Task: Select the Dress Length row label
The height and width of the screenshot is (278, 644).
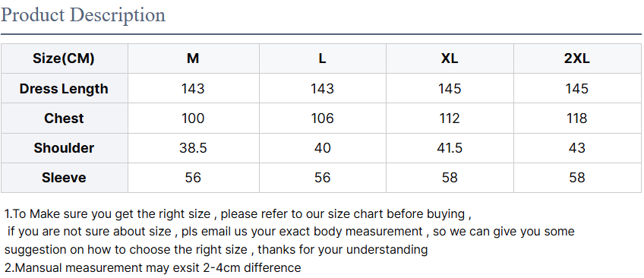Action: tap(64, 89)
